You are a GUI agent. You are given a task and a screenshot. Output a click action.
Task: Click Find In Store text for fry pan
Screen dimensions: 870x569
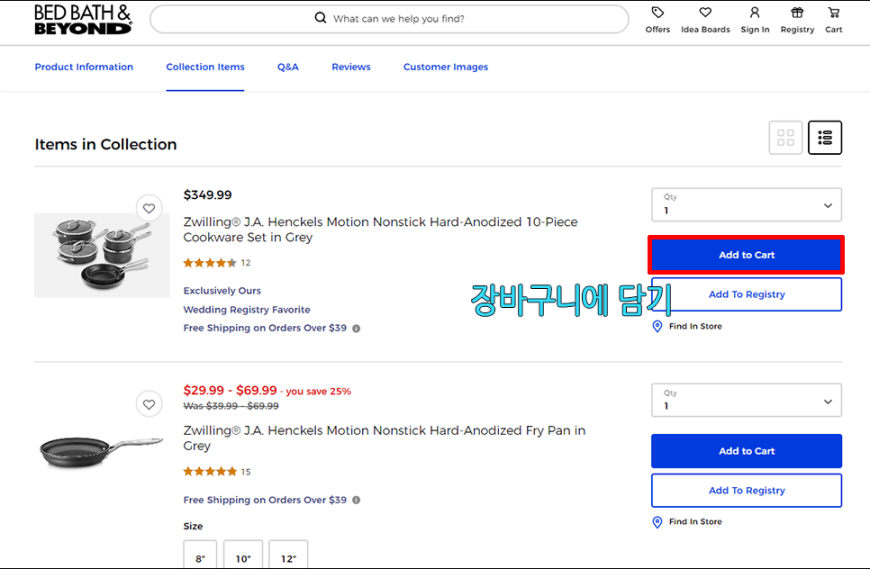pos(695,522)
